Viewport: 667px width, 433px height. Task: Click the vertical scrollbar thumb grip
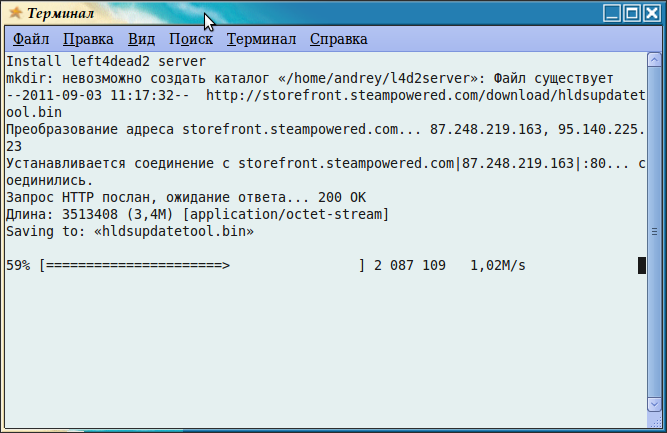point(654,231)
